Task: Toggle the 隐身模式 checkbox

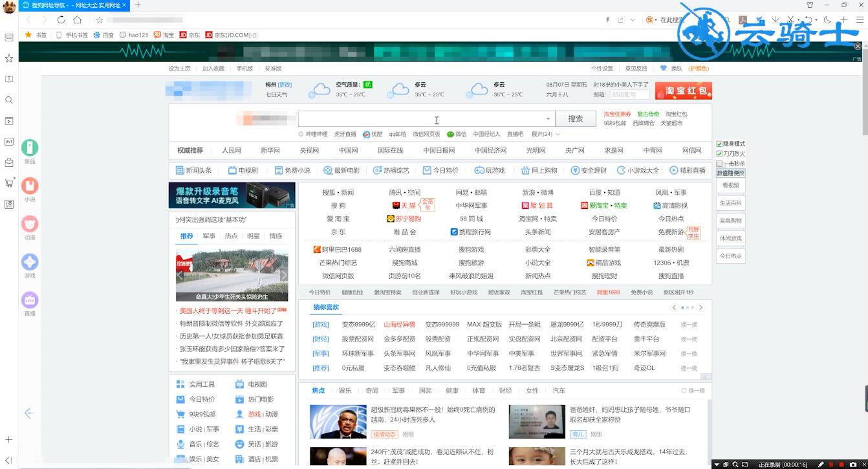Action: click(x=720, y=144)
